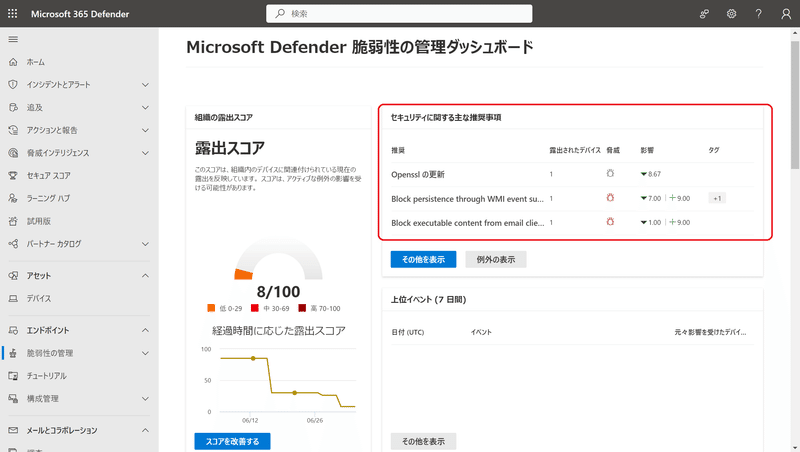Image resolution: width=800 pixels, height=452 pixels.
Task: Collapse メールとコラボレーション chevron
Action: point(145,430)
